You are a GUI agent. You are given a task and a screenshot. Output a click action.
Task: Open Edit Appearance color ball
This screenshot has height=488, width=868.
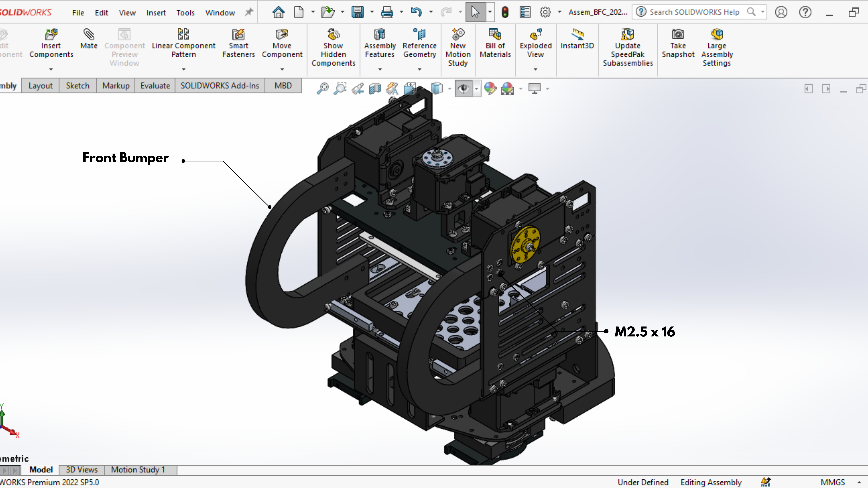[x=490, y=89]
